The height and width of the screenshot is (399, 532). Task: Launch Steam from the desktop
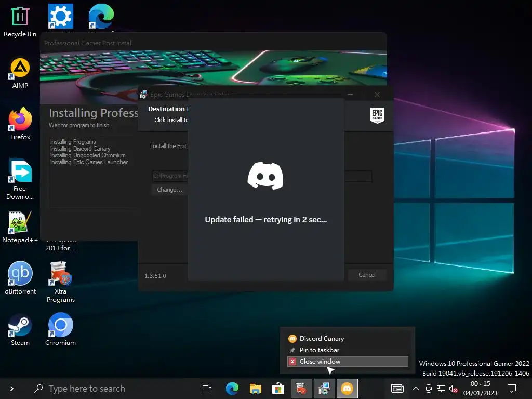(20, 330)
